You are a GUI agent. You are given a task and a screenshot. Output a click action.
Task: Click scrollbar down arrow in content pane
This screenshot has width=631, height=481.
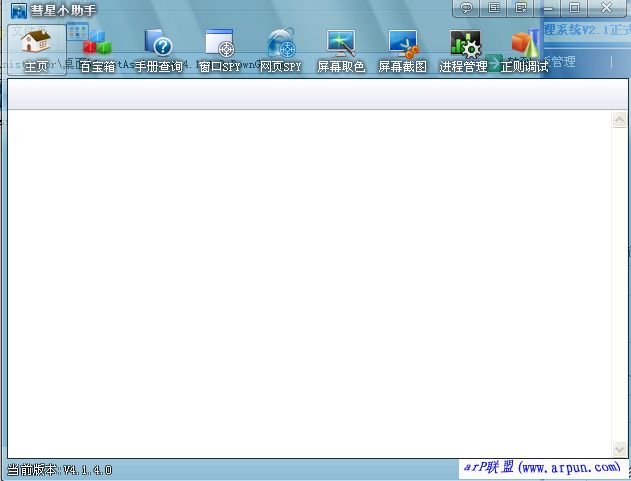point(619,448)
